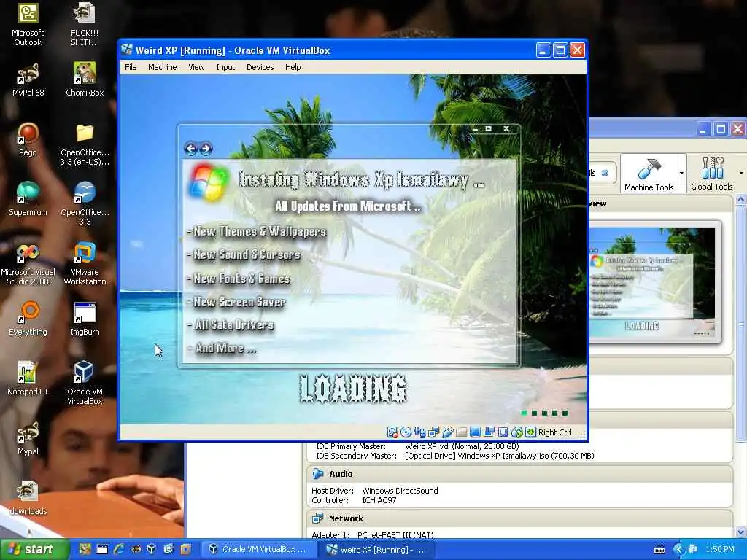This screenshot has height=560, width=747.
Task: Click the system tray expand arrow
Action: tap(678, 549)
